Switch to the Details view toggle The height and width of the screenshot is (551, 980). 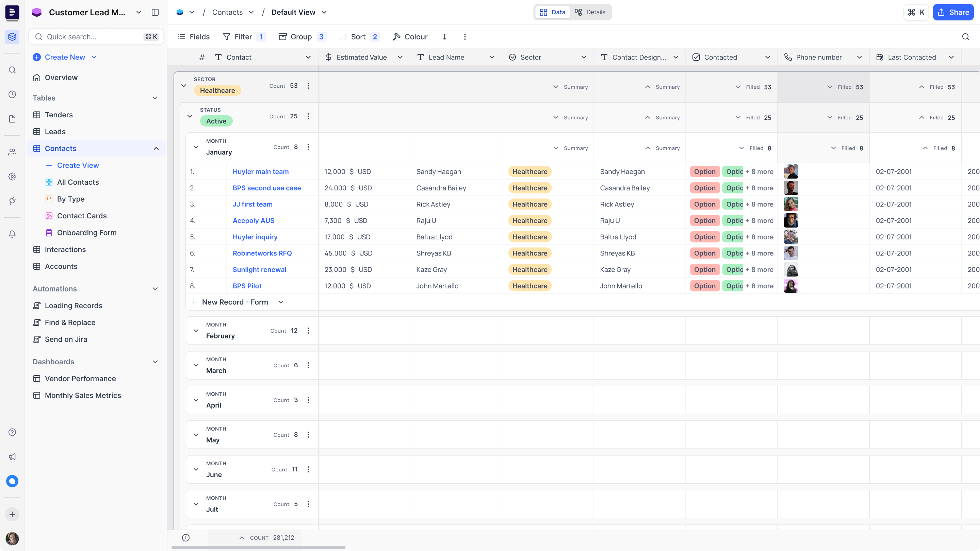(x=590, y=12)
